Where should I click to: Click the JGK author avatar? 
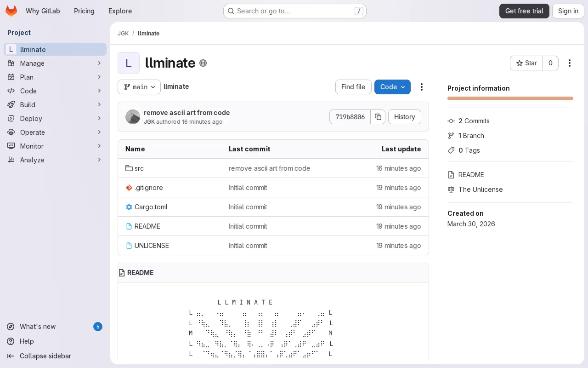[x=133, y=117]
